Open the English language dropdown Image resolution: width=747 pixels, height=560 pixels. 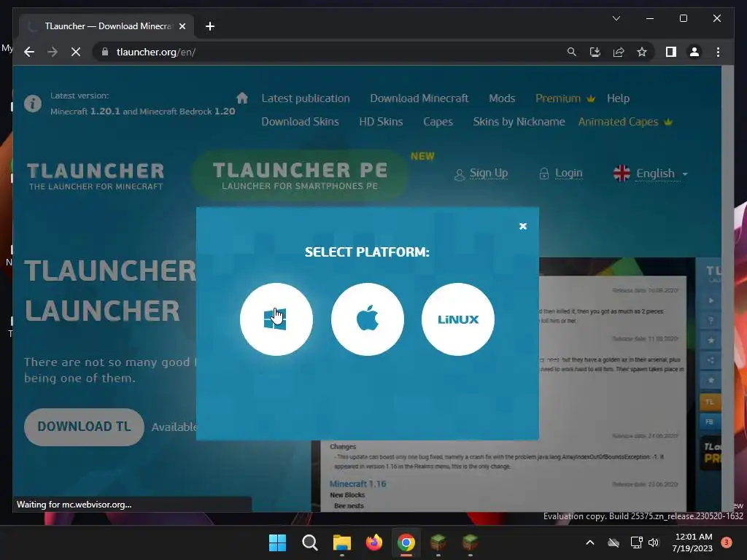[651, 174]
